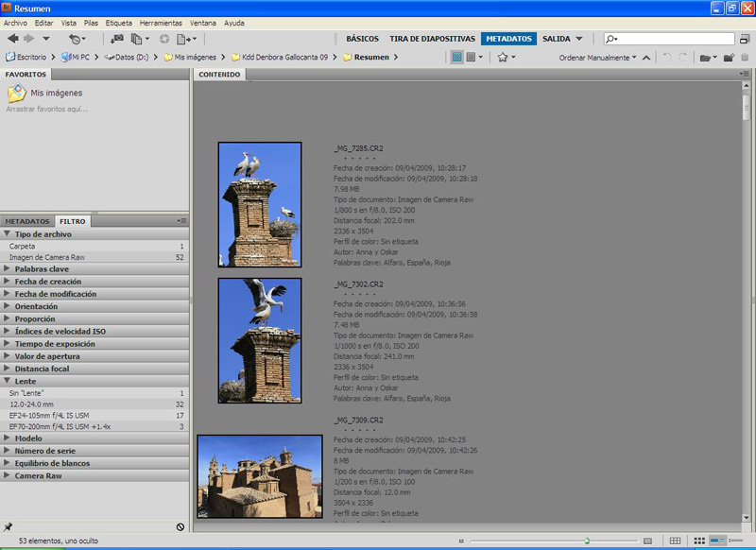Switch to compact mode icon

point(745,39)
